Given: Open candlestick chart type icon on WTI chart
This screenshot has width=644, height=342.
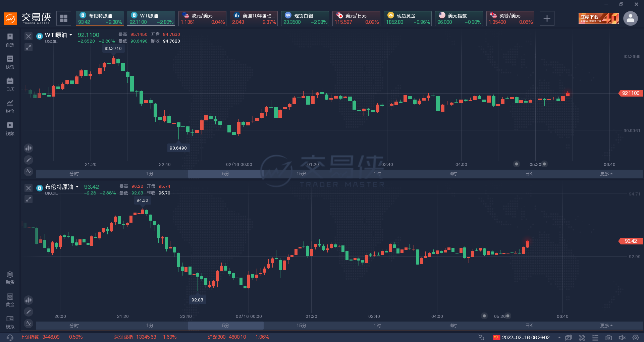Looking at the screenshot, I should coord(29,148).
